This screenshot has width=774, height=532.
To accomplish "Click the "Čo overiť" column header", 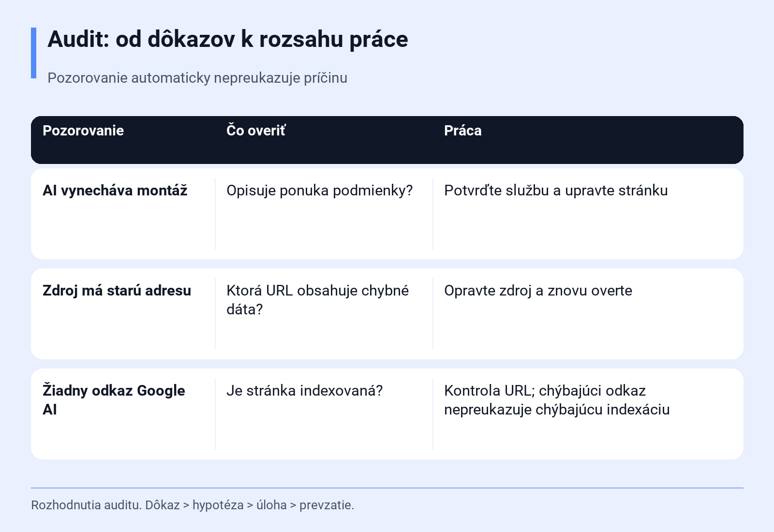I will coord(256,131).
